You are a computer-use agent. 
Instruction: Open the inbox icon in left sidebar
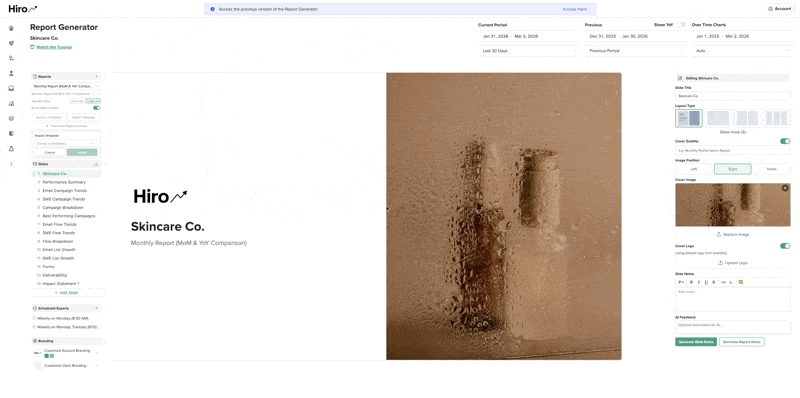coord(11,88)
